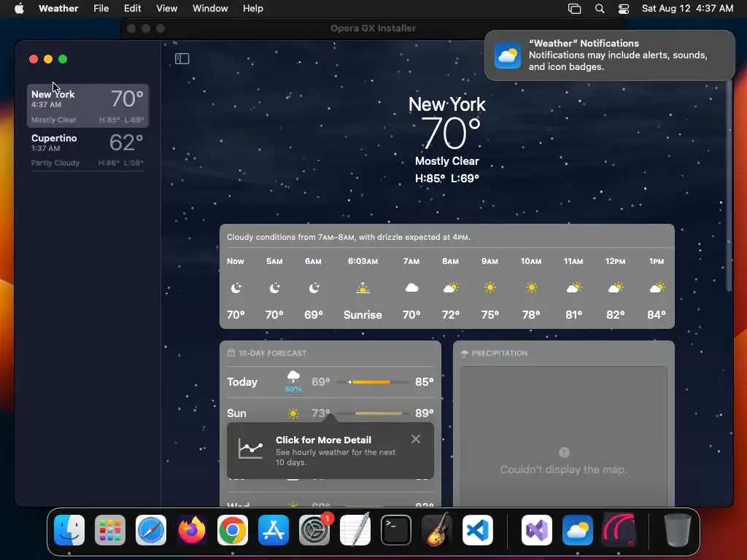This screenshot has width=747, height=560.
Task: Open the View menu
Action: [167, 9]
